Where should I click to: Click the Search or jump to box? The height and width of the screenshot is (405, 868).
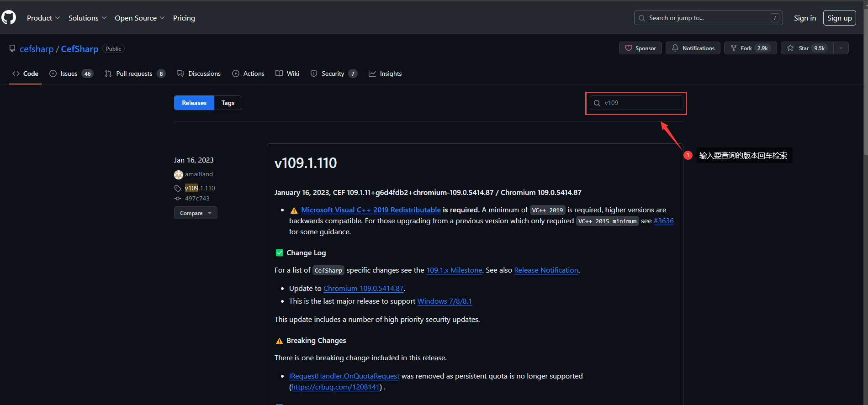(x=708, y=18)
